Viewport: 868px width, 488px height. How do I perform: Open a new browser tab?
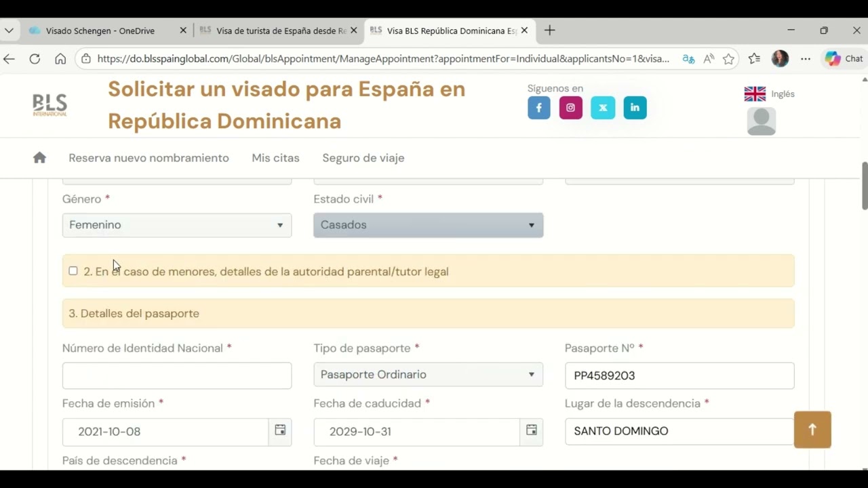[x=549, y=30]
